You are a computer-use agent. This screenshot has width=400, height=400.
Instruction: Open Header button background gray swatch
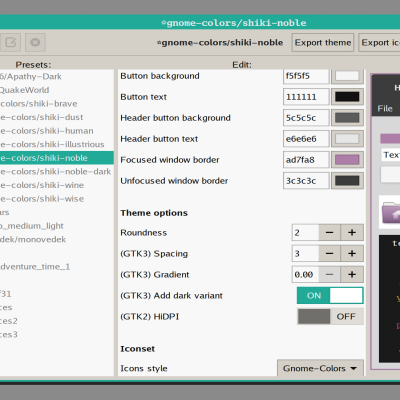click(347, 118)
